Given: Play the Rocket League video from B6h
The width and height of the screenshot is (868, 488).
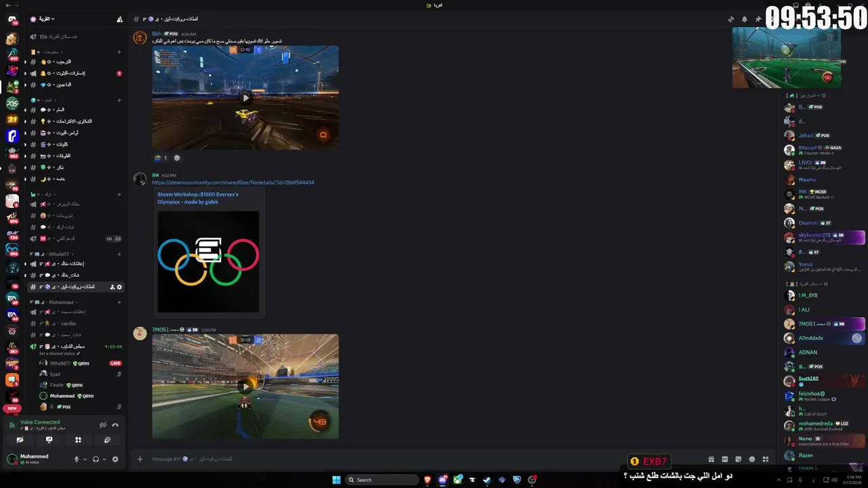Looking at the screenshot, I should [x=245, y=98].
